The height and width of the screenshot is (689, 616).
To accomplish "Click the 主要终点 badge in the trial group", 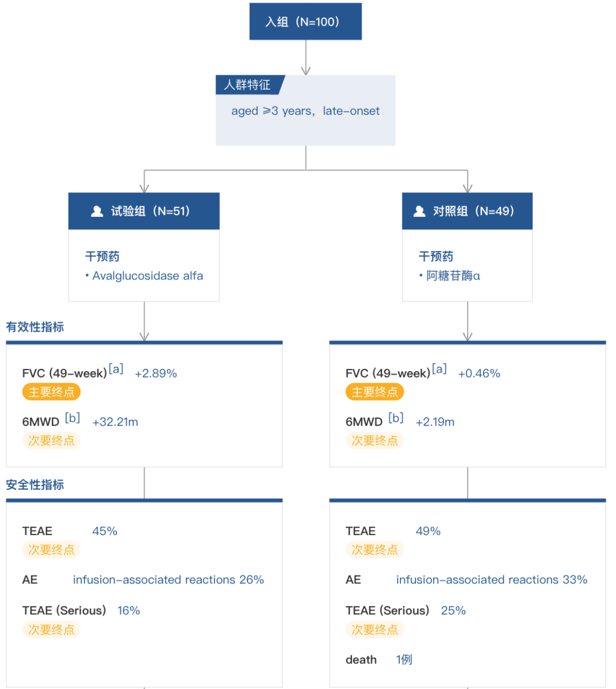I will click(51, 392).
